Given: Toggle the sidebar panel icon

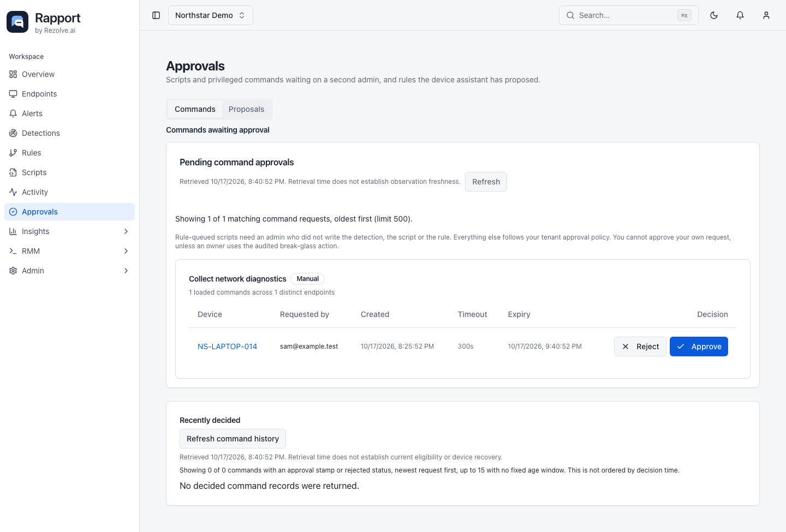Looking at the screenshot, I should click(156, 15).
